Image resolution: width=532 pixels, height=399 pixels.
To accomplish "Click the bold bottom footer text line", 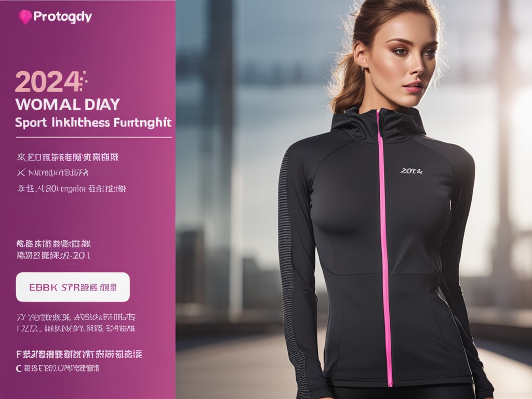I will click(x=79, y=354).
